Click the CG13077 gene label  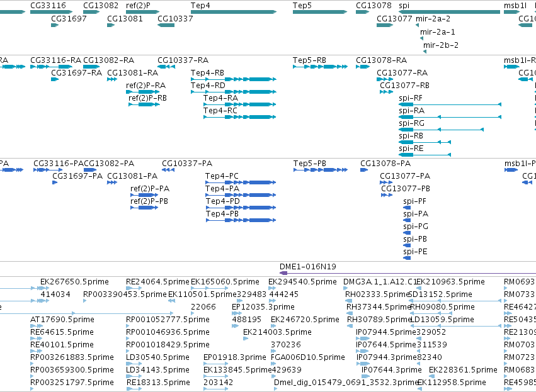point(394,18)
